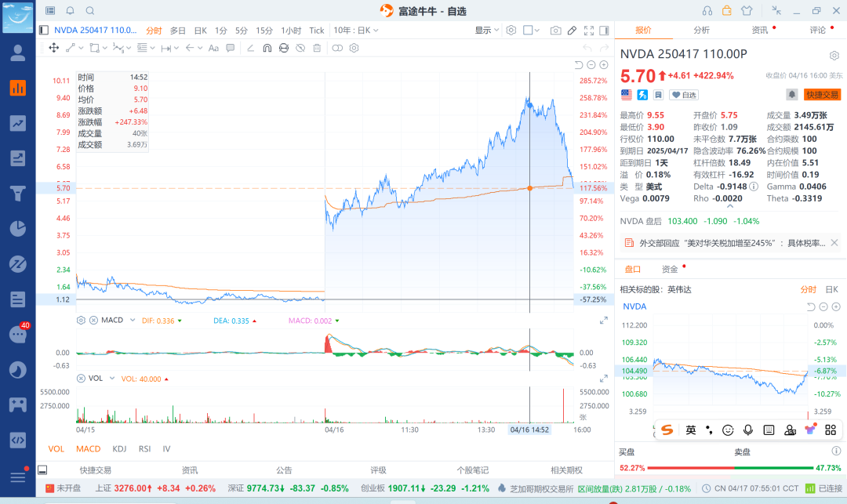Click the chart zoom-in plus icon
The width and height of the screenshot is (847, 504).
(604, 65)
